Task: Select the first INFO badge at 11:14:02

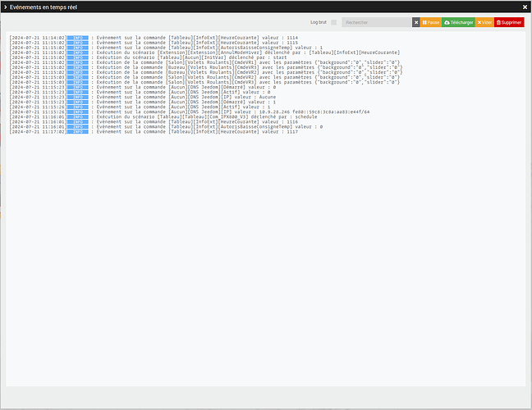Action: tap(78, 38)
